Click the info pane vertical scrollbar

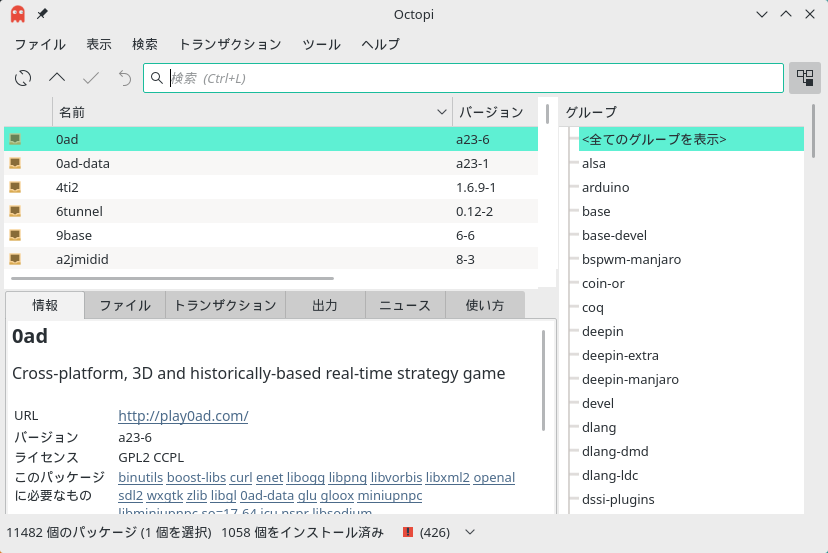tap(543, 380)
